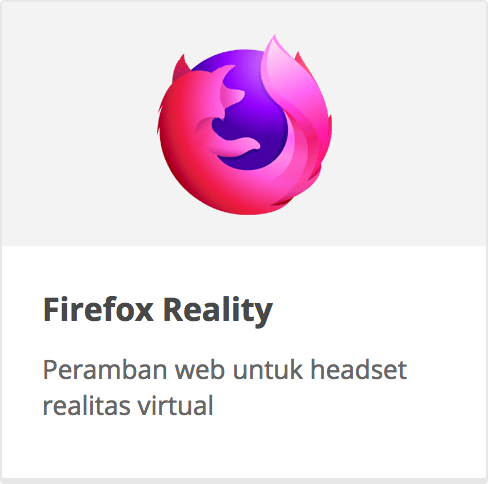Click the word 'headset' in description
This screenshot has width=488, height=484.
359,369
